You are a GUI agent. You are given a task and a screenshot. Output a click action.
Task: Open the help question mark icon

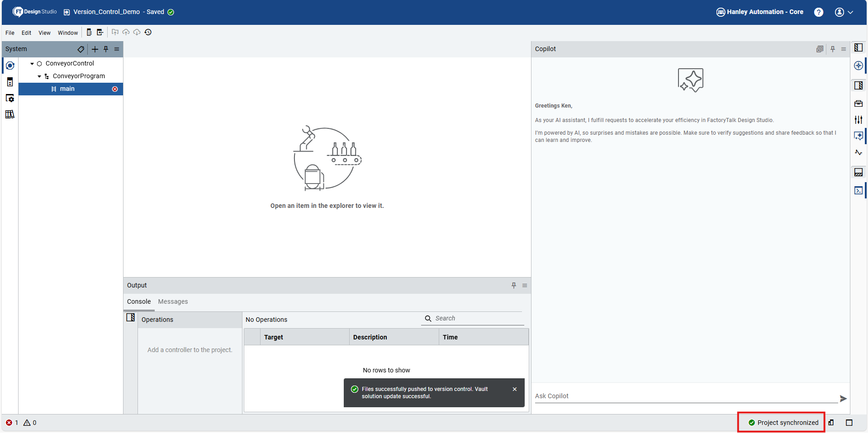point(819,12)
